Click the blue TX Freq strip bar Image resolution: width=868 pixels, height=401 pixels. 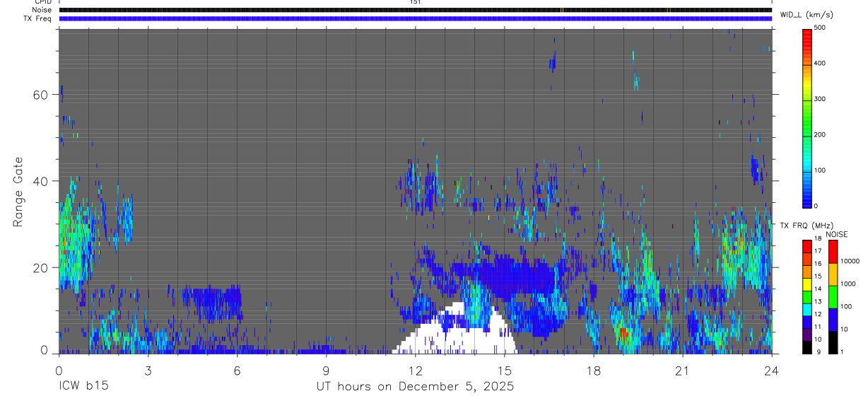[415, 18]
